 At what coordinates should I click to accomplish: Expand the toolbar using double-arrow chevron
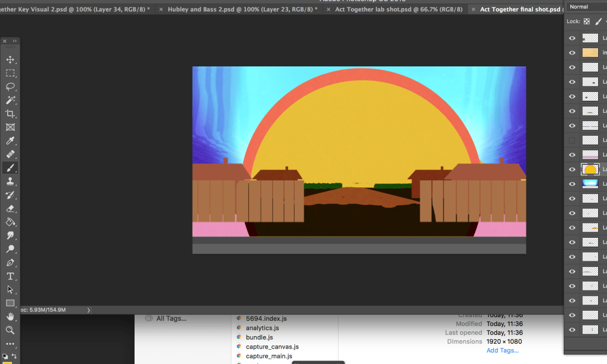point(15,41)
